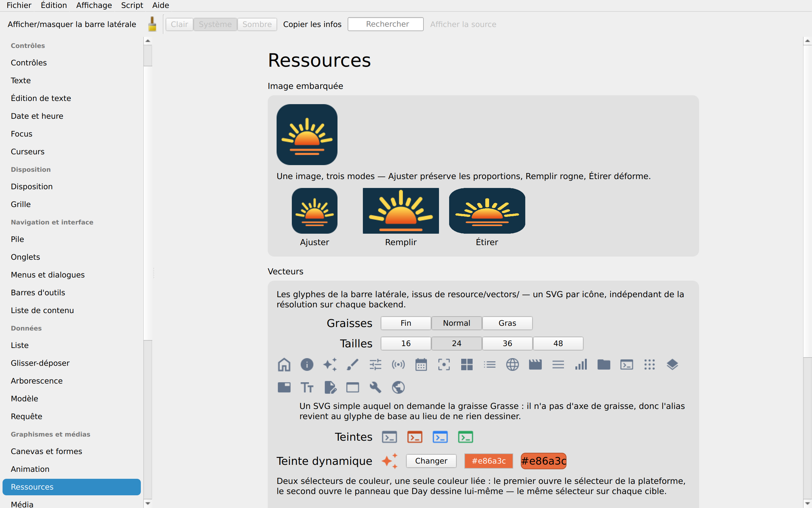Screen dimensions: 812x508
Task: Click the Changer tint button
Action: 431,461
